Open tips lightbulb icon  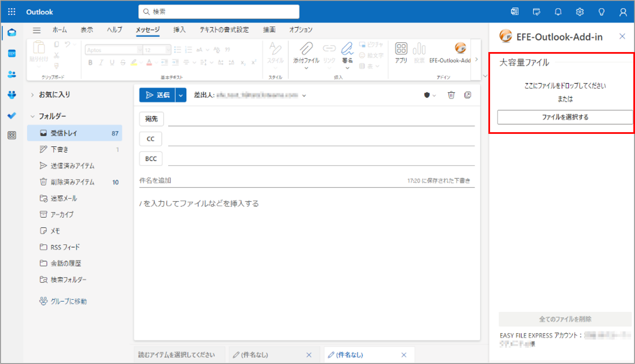point(601,12)
